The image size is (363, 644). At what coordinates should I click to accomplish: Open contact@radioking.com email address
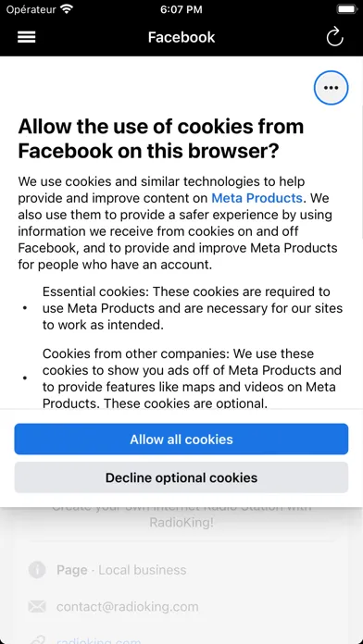click(128, 607)
